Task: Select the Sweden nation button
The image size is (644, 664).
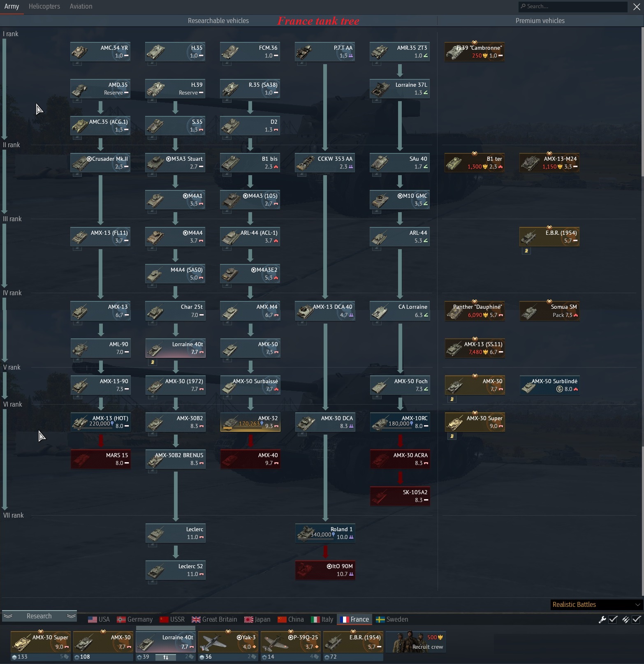Action: tap(392, 619)
